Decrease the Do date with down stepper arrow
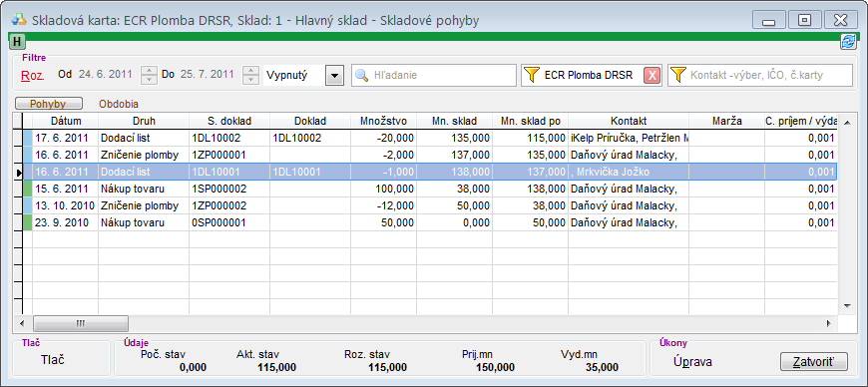The width and height of the screenshot is (868, 387). coord(251,80)
